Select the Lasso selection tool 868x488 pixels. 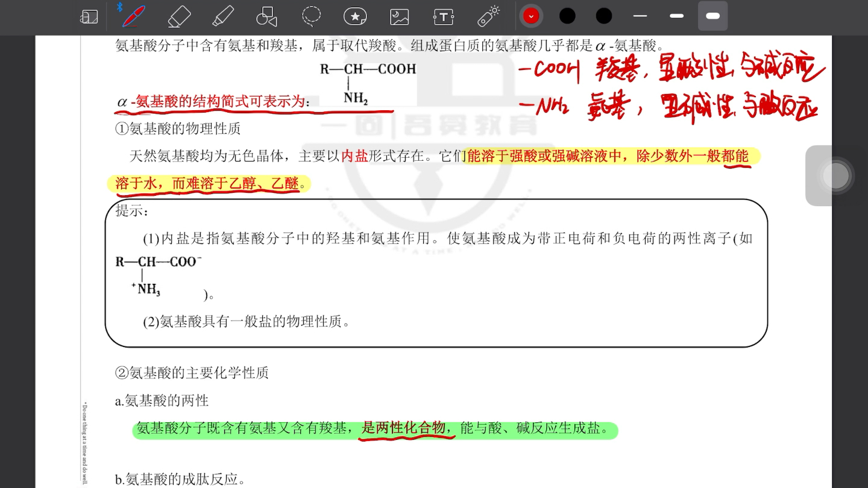pos(311,16)
